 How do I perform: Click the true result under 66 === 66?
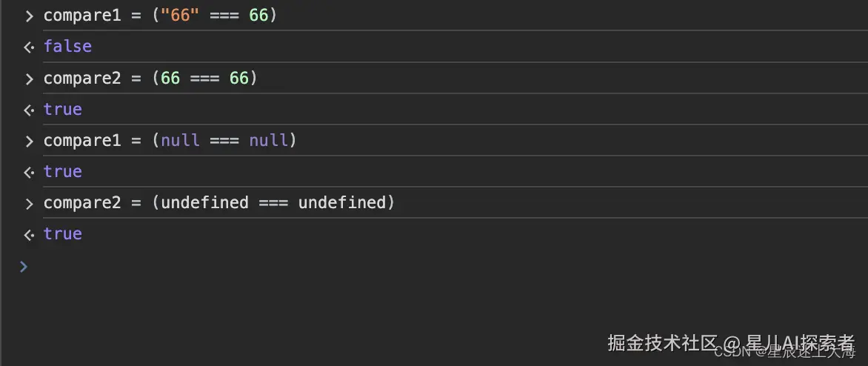[62, 109]
